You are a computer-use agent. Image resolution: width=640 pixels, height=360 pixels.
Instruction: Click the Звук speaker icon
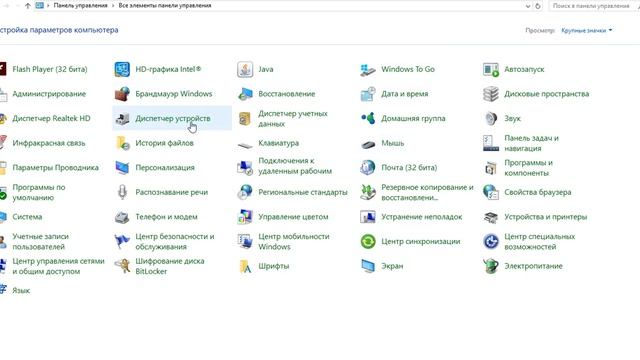point(491,118)
